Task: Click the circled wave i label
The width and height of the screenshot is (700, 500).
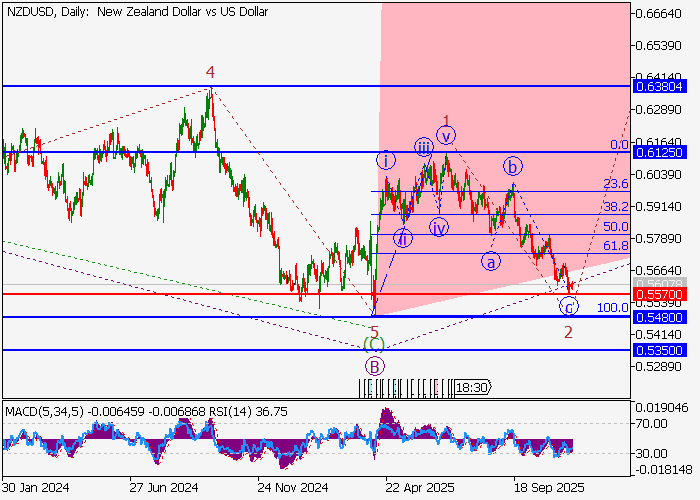Action: (x=386, y=160)
